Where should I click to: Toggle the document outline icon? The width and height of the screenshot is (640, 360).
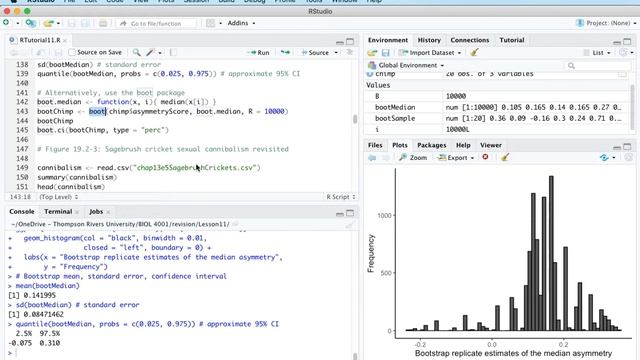[349, 52]
